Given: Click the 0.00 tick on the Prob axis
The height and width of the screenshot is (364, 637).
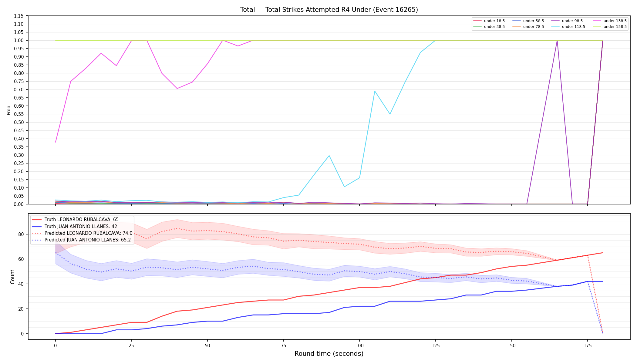Looking at the screenshot, I should point(19,204).
